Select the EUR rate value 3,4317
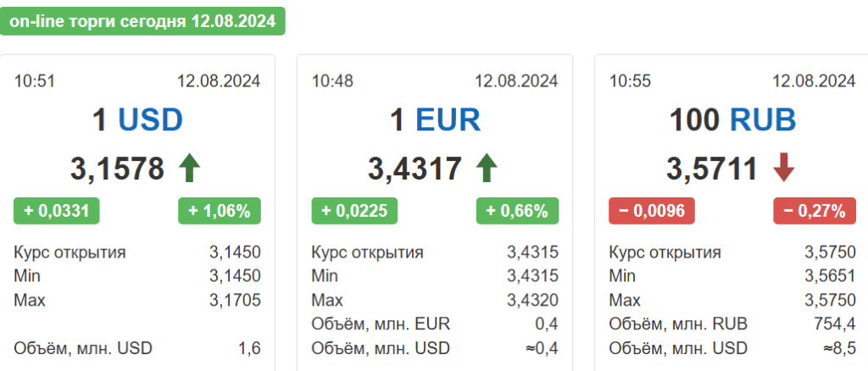868x371 pixels. tap(415, 169)
